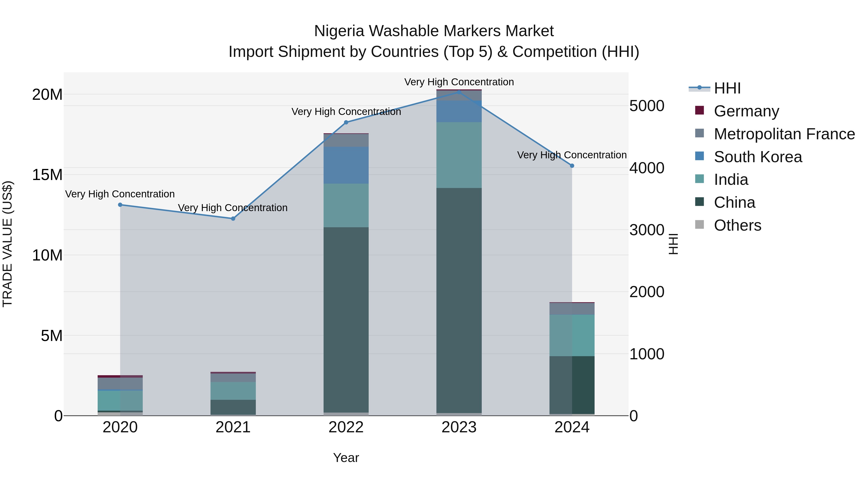This screenshot has height=488, width=868.
Task: Select the China segment of the 2024 bar
Action: click(572, 385)
